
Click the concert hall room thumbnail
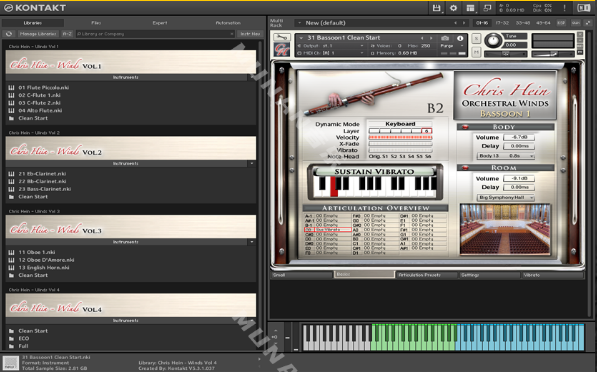(505, 230)
